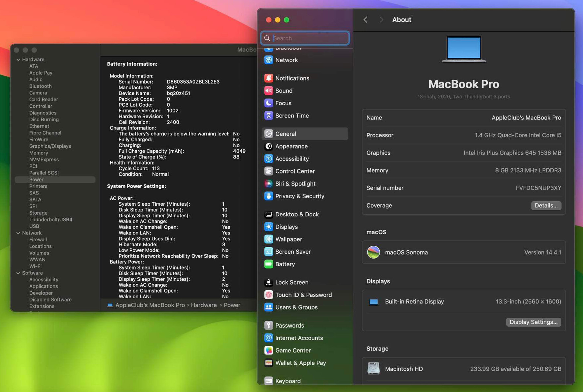Go back using the left chevron

(365, 20)
